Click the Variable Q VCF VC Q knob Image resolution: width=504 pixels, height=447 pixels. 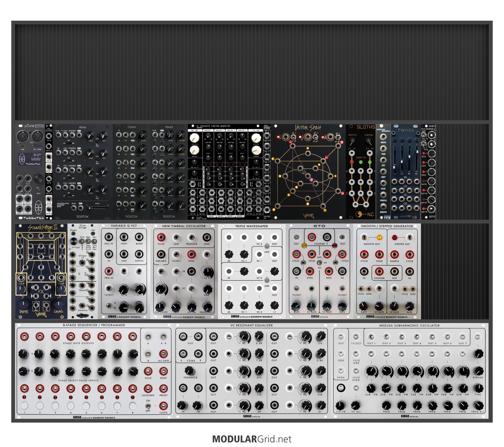[124, 289]
